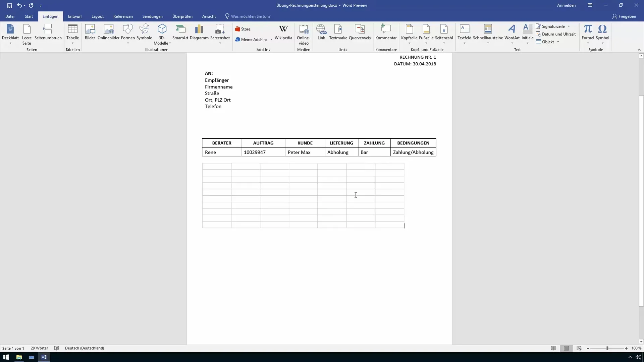Insert an Onlinevideo

click(x=304, y=34)
